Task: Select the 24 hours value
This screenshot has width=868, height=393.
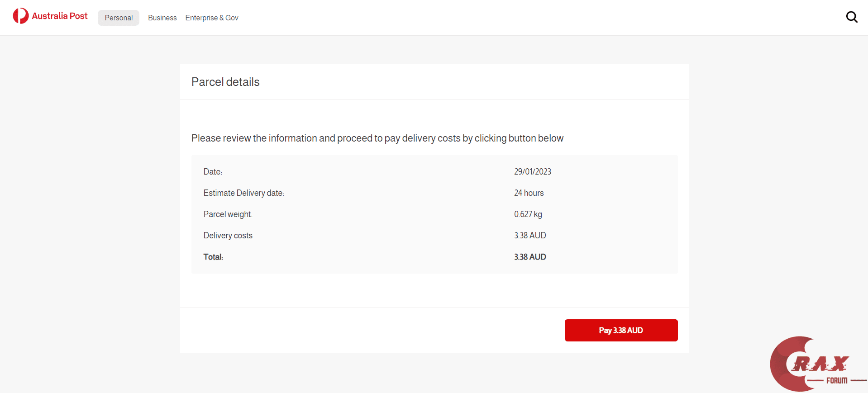Action: [x=529, y=193]
